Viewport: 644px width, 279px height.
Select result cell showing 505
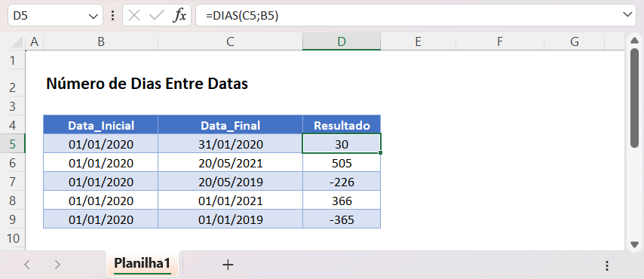tap(342, 163)
